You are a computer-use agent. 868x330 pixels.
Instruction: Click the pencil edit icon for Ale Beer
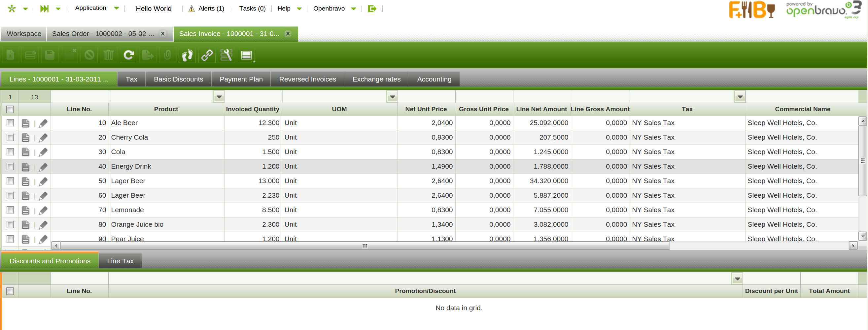pos(43,123)
